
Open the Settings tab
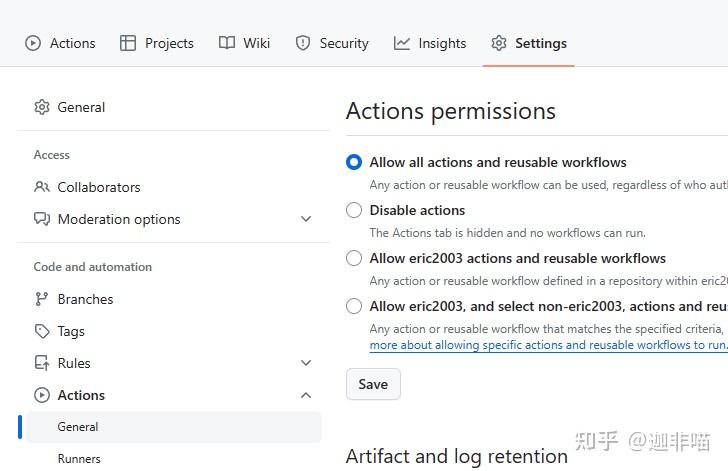click(529, 43)
